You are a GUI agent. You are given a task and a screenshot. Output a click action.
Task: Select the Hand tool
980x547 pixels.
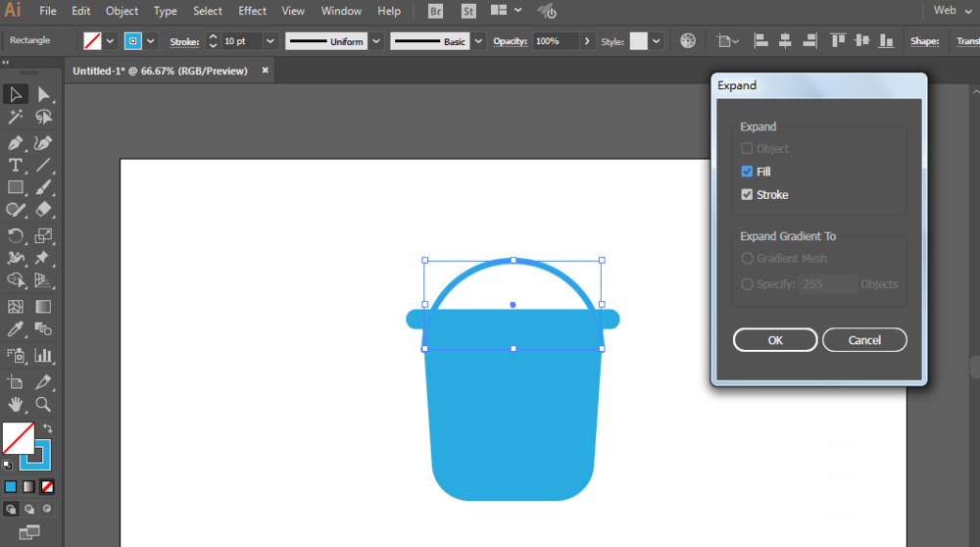pos(16,404)
